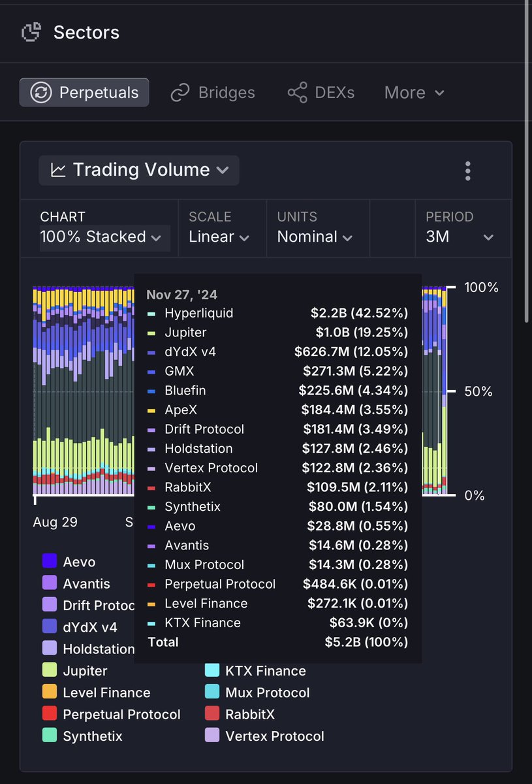Click the Total $5.2B tooltip row
The height and width of the screenshot is (784, 532).
point(277,642)
